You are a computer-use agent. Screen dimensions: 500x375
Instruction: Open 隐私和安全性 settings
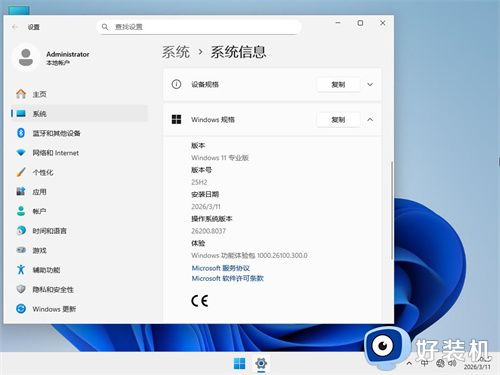79,289
